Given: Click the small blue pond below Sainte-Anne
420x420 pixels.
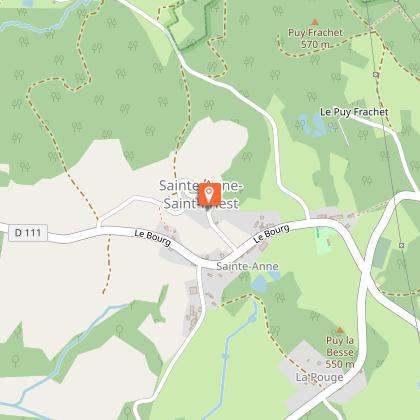Looking at the screenshot, I should point(259,285).
